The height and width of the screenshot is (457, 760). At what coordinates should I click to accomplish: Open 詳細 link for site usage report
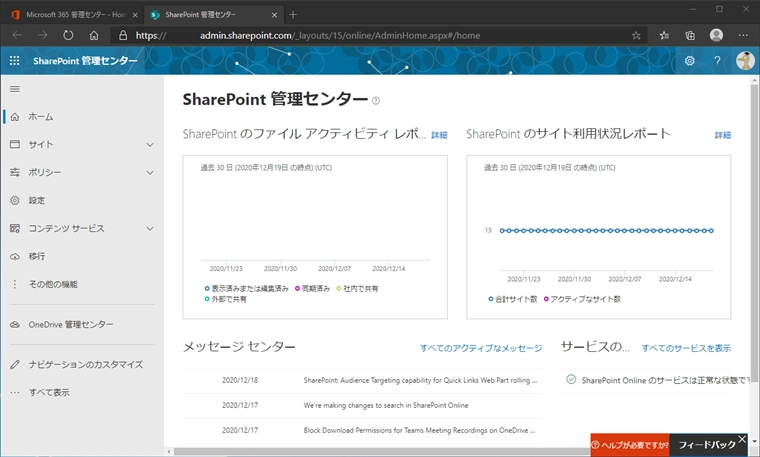pyautogui.click(x=723, y=135)
